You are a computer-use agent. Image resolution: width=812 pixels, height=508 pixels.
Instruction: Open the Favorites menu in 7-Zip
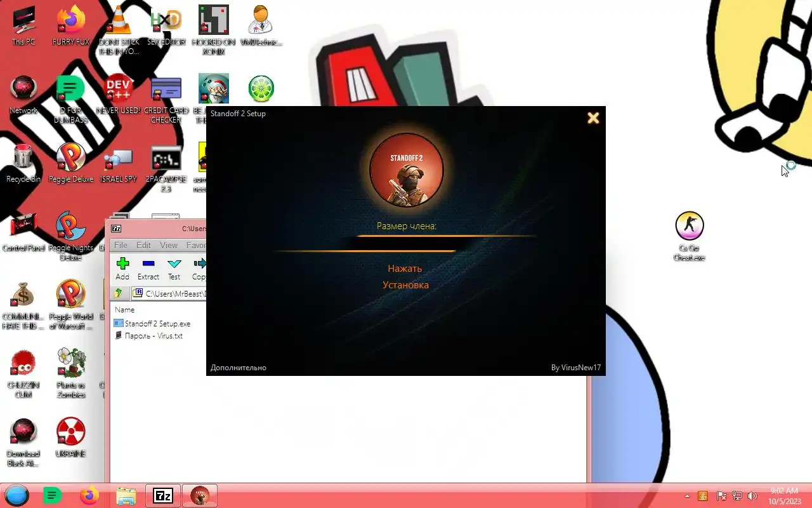196,245
